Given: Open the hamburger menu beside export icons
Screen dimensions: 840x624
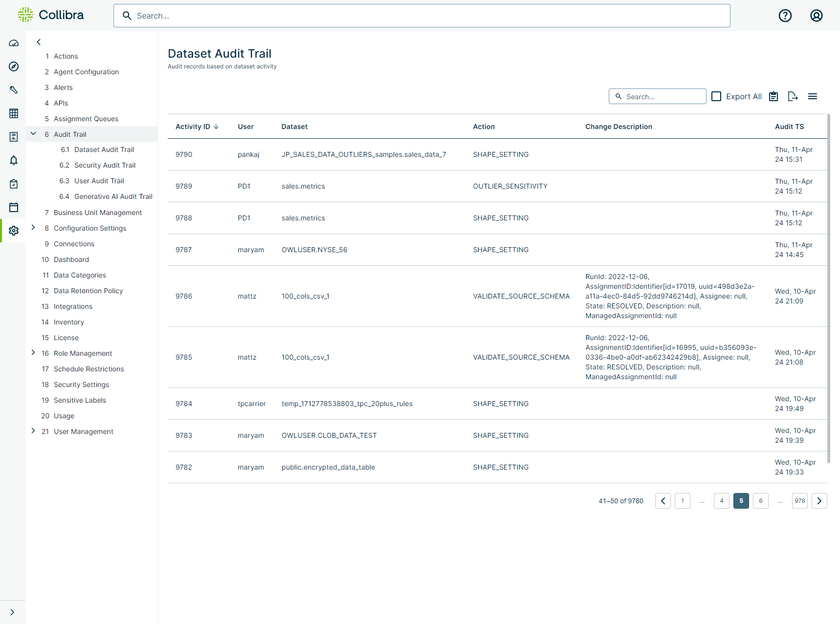Looking at the screenshot, I should [813, 96].
